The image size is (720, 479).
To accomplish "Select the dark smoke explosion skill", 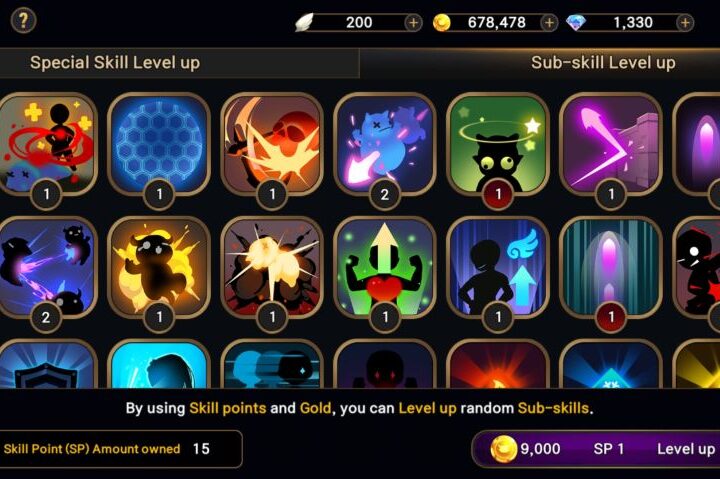I will 272,268.
